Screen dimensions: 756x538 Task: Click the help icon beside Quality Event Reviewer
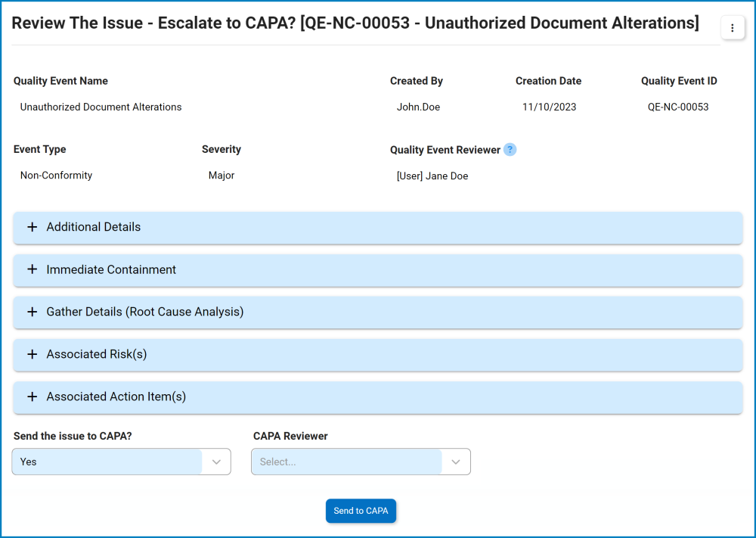coord(510,150)
